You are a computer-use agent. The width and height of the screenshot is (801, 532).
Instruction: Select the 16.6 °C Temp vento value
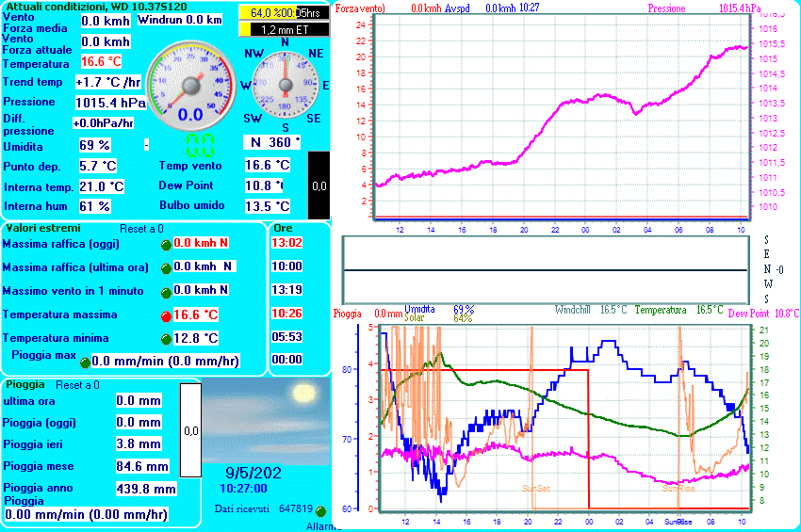pos(268,165)
